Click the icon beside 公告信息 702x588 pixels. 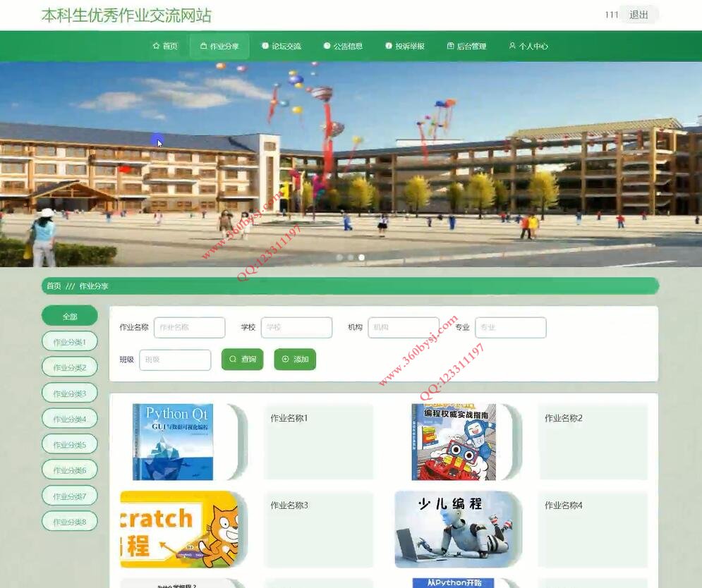(327, 46)
